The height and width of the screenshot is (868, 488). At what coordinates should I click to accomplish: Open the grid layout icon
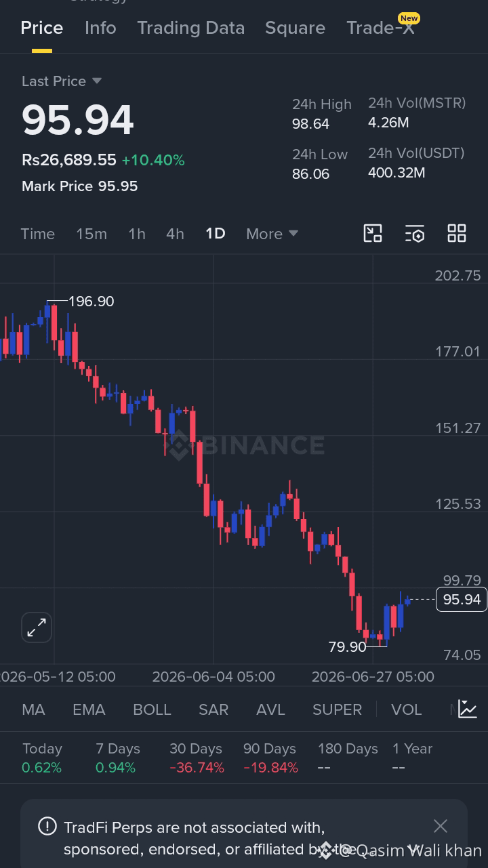tap(457, 233)
